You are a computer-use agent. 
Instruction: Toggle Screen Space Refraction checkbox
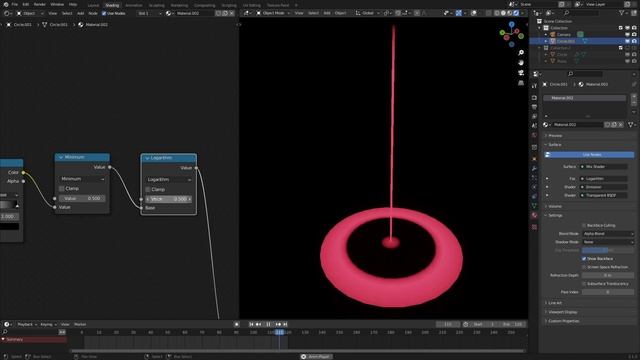click(x=584, y=267)
